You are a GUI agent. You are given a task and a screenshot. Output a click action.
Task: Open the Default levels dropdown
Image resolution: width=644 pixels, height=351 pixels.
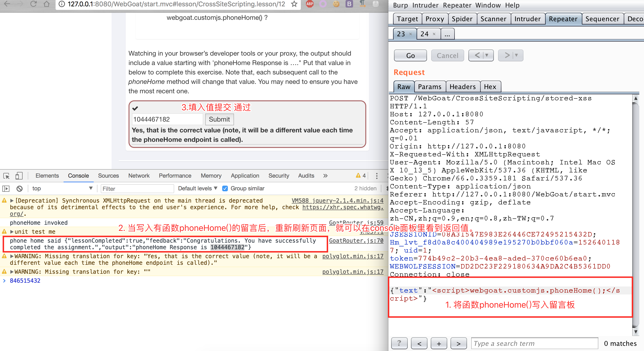click(x=197, y=189)
